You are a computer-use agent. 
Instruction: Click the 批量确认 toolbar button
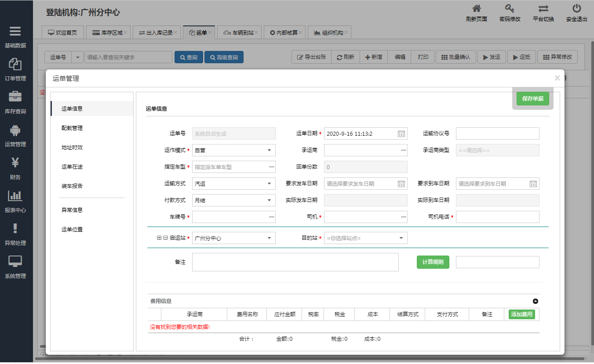[456, 57]
